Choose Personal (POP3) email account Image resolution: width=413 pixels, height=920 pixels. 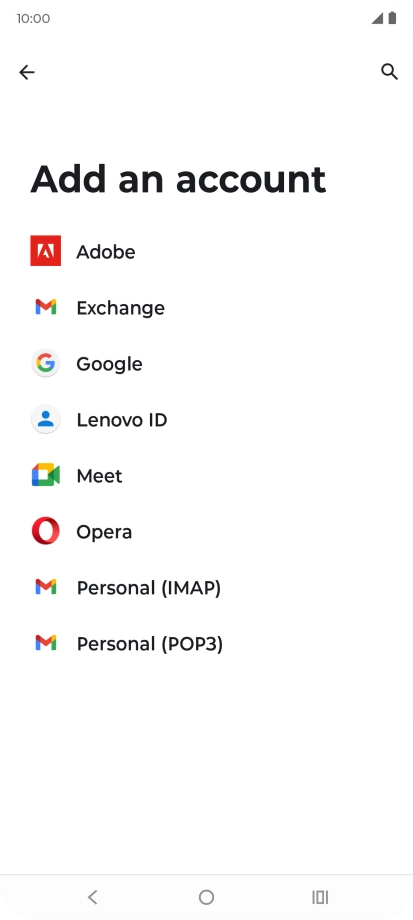(x=206, y=644)
